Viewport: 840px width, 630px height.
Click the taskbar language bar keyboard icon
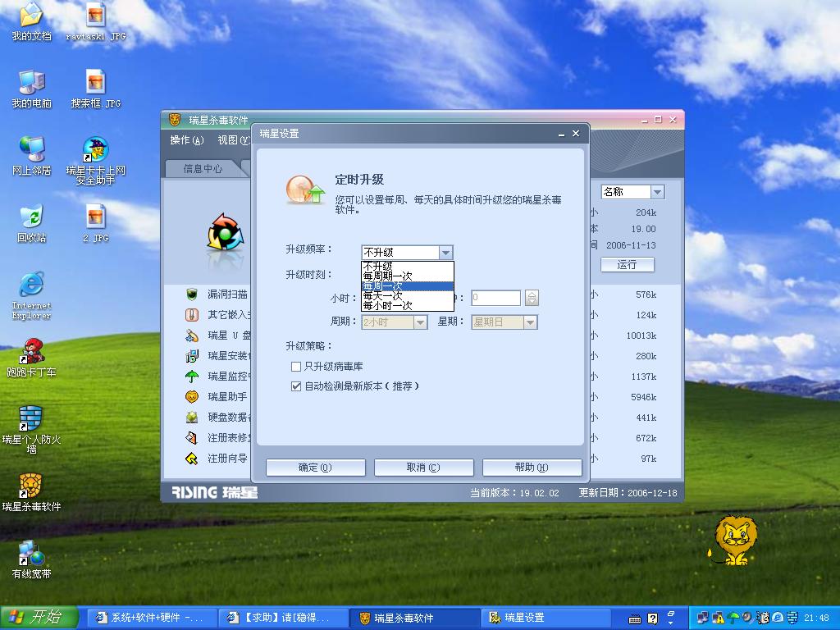click(635, 619)
